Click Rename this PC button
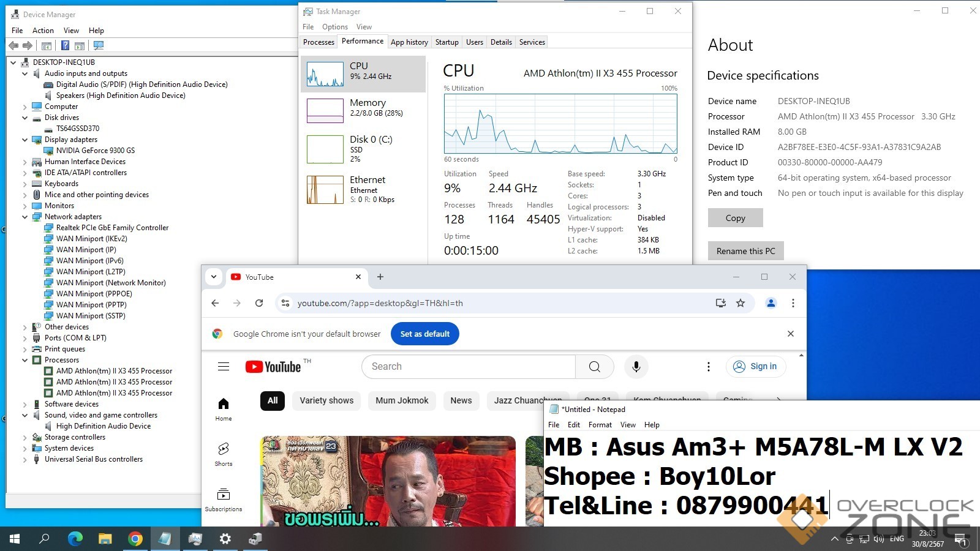Image resolution: width=980 pixels, height=551 pixels. click(746, 251)
